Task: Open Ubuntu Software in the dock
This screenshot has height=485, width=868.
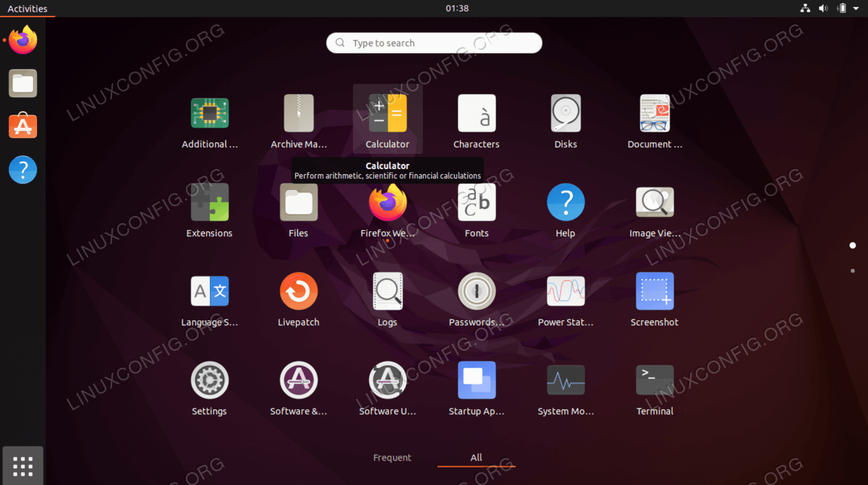Action: (23, 126)
